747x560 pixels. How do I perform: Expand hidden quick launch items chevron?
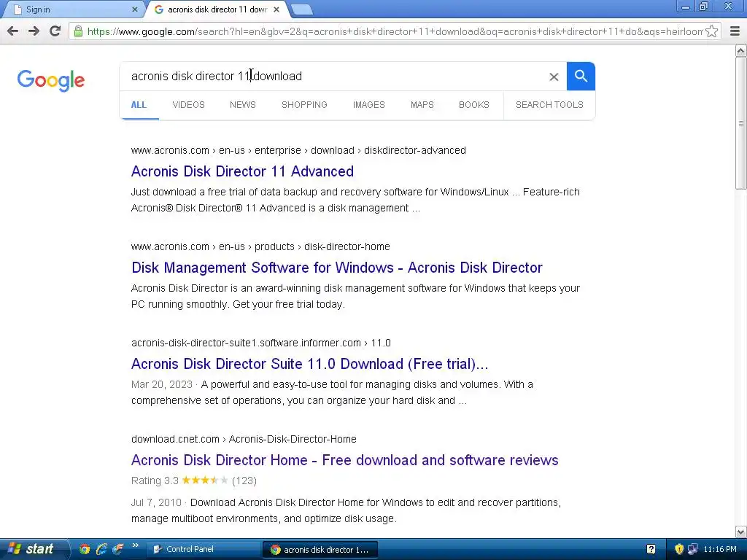(135, 545)
